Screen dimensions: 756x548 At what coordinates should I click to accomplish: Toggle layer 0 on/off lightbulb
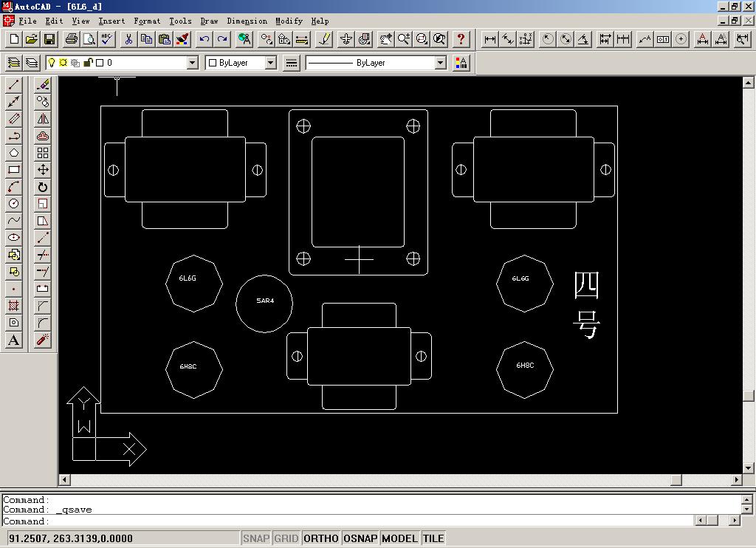pos(52,63)
